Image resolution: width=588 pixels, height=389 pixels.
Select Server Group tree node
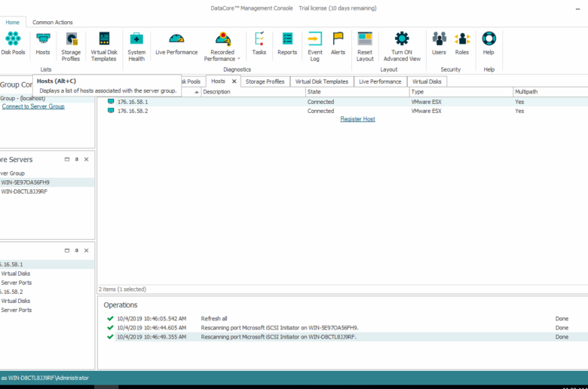click(x=12, y=173)
